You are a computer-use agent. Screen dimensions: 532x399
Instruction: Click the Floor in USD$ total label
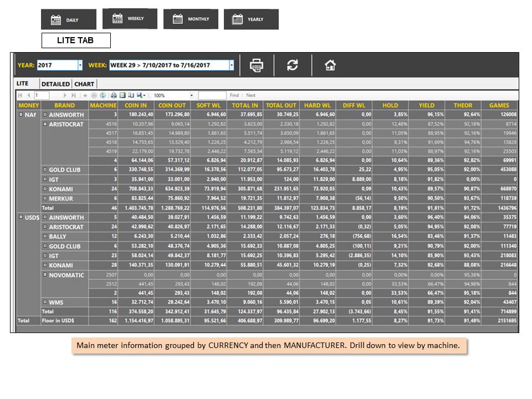pos(58,320)
